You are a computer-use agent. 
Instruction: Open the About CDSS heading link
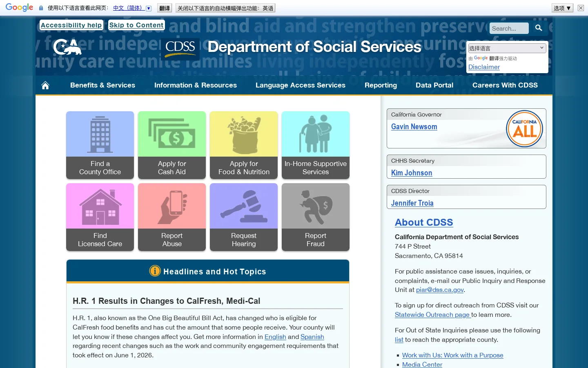click(424, 222)
